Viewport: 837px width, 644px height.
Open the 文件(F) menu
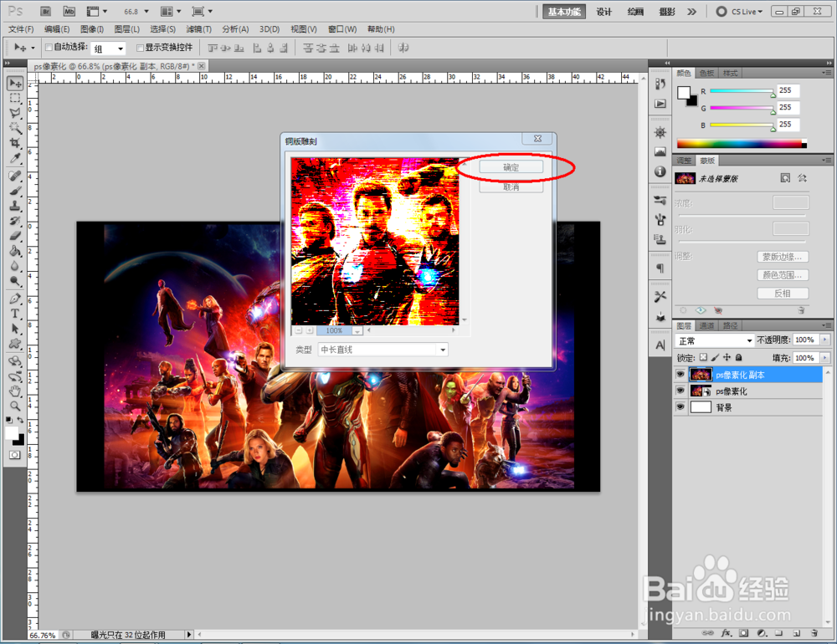21,28
